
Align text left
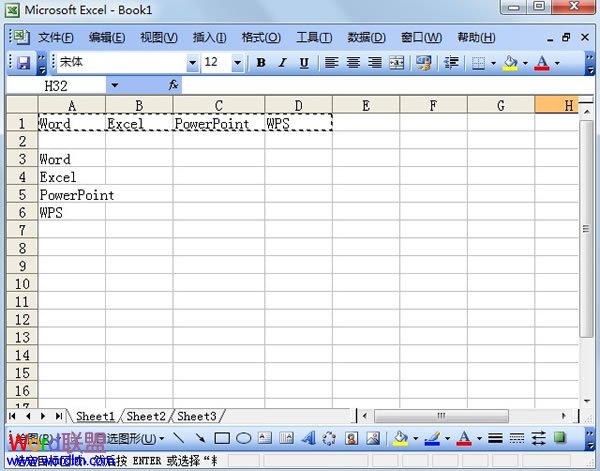pyautogui.click(x=331, y=62)
